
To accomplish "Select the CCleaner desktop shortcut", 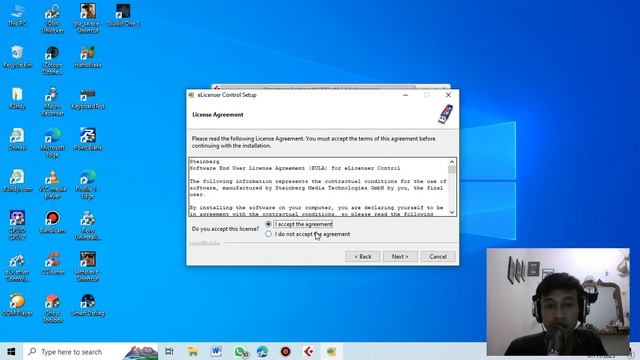I will 52,264.
